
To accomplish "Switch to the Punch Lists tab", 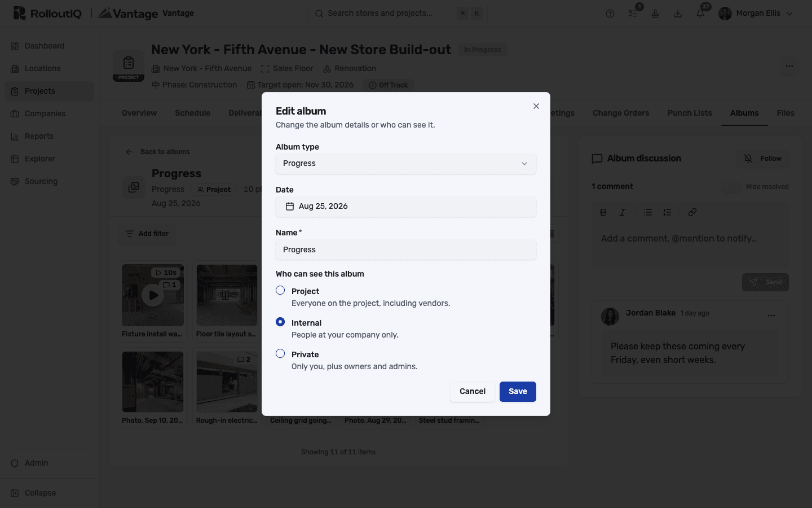I will pos(690,113).
